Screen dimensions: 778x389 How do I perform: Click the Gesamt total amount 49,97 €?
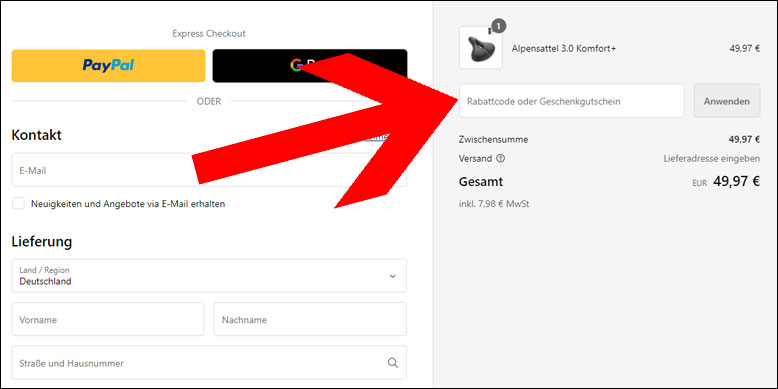[736, 182]
